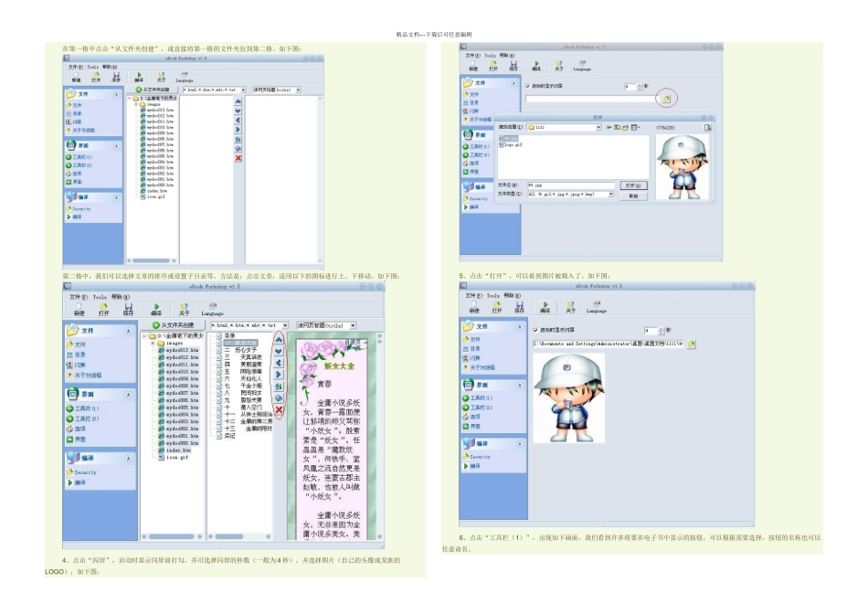The width and height of the screenshot is (868, 614).
Task: Open Tools menu in loaded-image window
Action: point(493,296)
